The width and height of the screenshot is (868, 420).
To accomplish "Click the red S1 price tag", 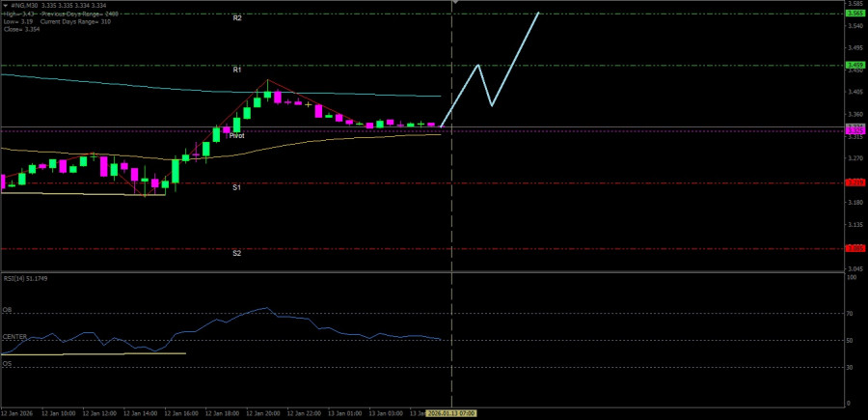I will tap(854, 182).
